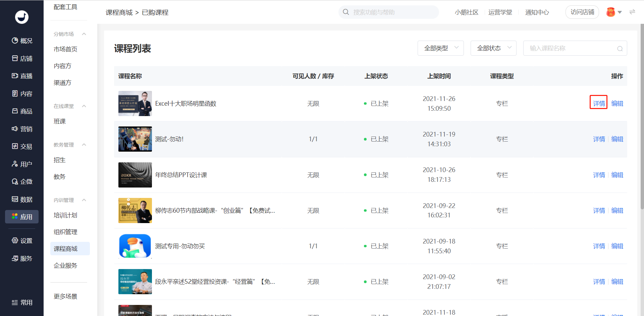Open the 全部类型 filter dropdown
The image size is (644, 316).
[x=441, y=48]
